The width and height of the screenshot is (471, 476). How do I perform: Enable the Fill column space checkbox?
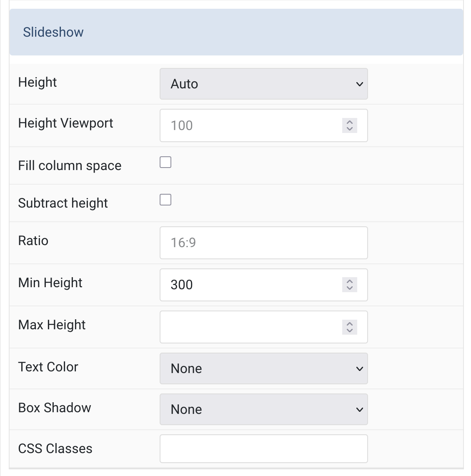coord(165,163)
